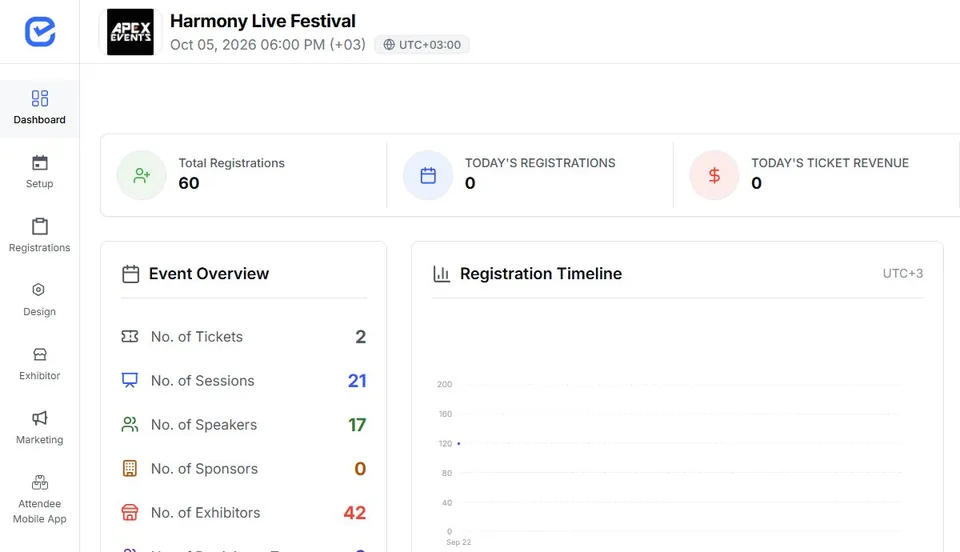Select the Attendee Mobile App label
Image resolution: width=960 pixels, height=552 pixels.
40,511
